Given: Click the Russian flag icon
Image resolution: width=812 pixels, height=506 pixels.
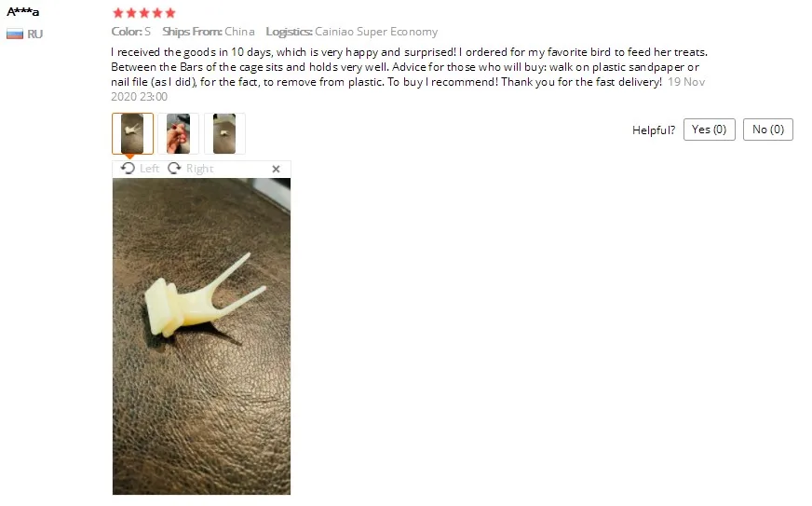Looking at the screenshot, I should pos(15,34).
